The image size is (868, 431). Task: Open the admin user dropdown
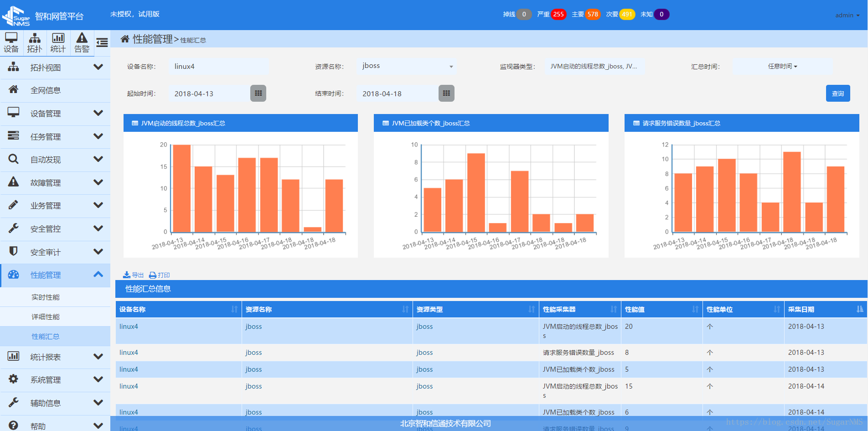847,15
